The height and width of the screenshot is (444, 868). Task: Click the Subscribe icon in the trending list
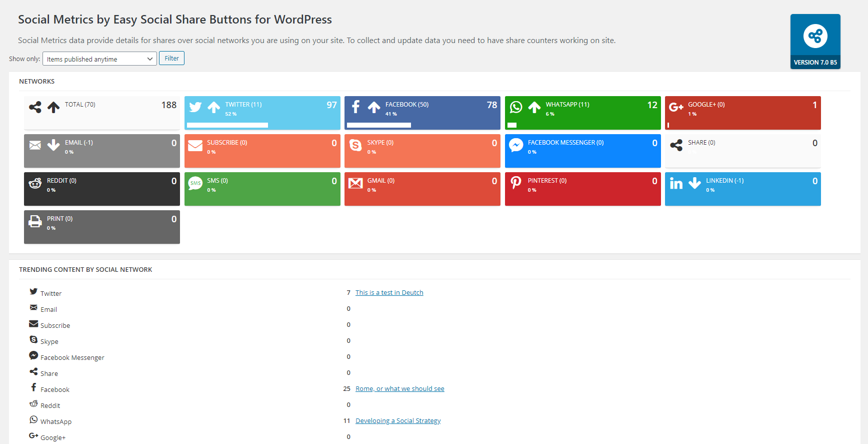33,324
